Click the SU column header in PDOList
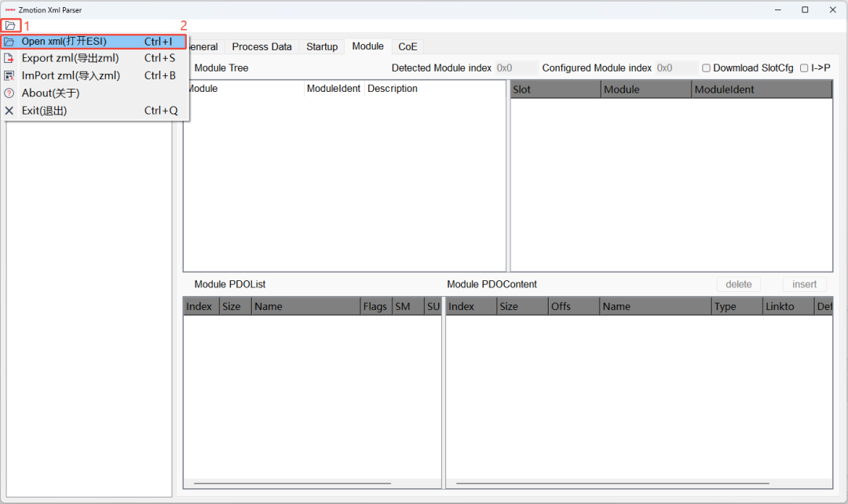This screenshot has width=848, height=504. (433, 306)
